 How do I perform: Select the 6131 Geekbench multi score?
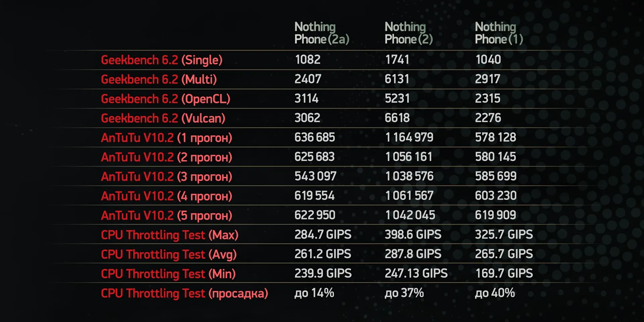tap(397, 79)
